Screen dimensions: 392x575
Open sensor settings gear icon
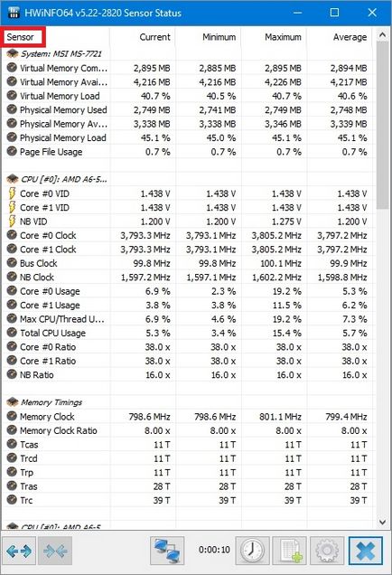point(327,551)
